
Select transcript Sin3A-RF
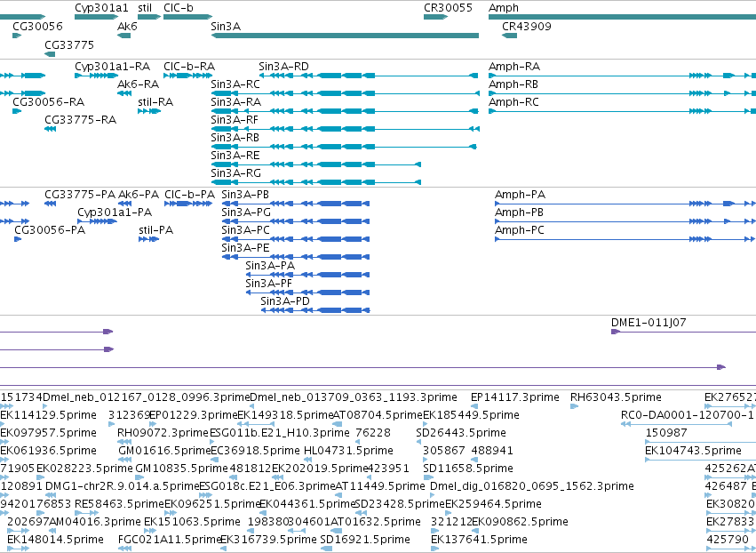pos(346,129)
